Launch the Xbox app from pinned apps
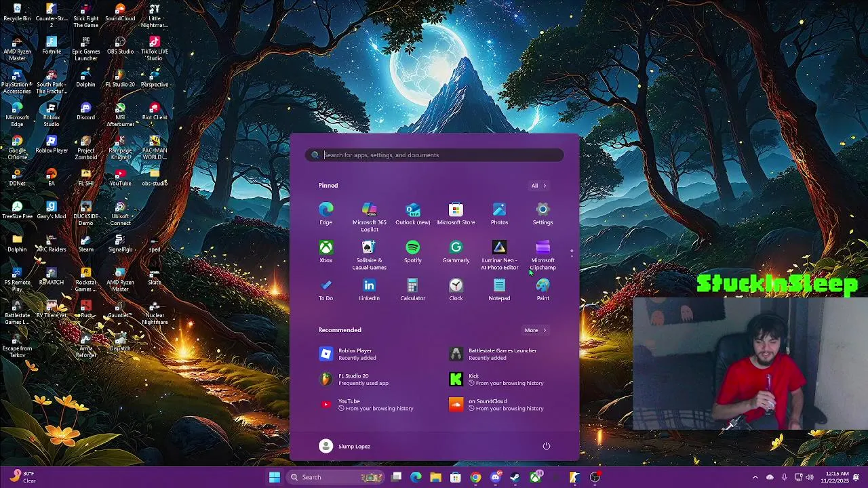 pyautogui.click(x=325, y=251)
